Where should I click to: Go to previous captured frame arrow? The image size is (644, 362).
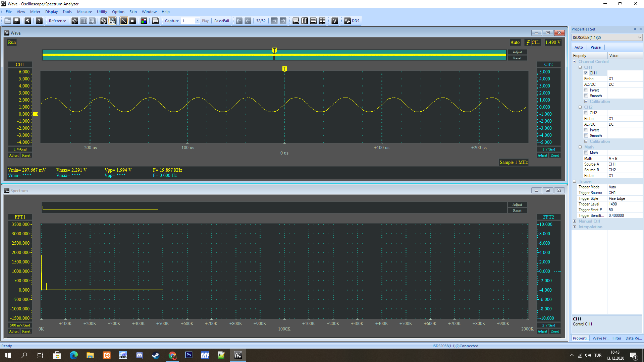[248, 21]
